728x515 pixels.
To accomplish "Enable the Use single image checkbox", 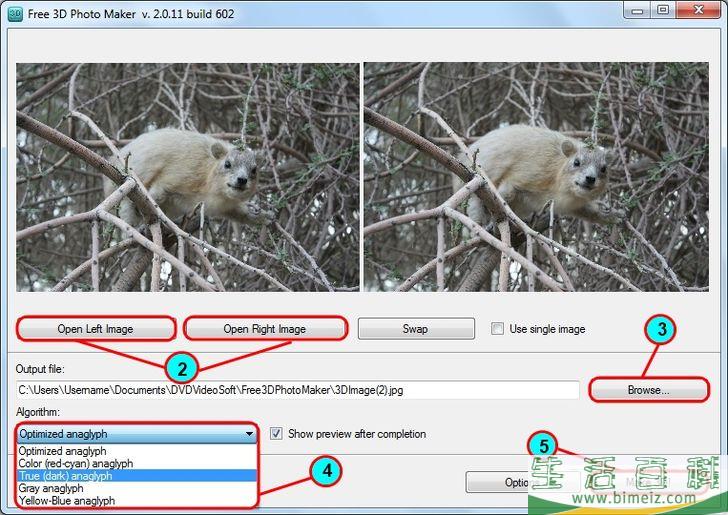I will click(x=498, y=329).
